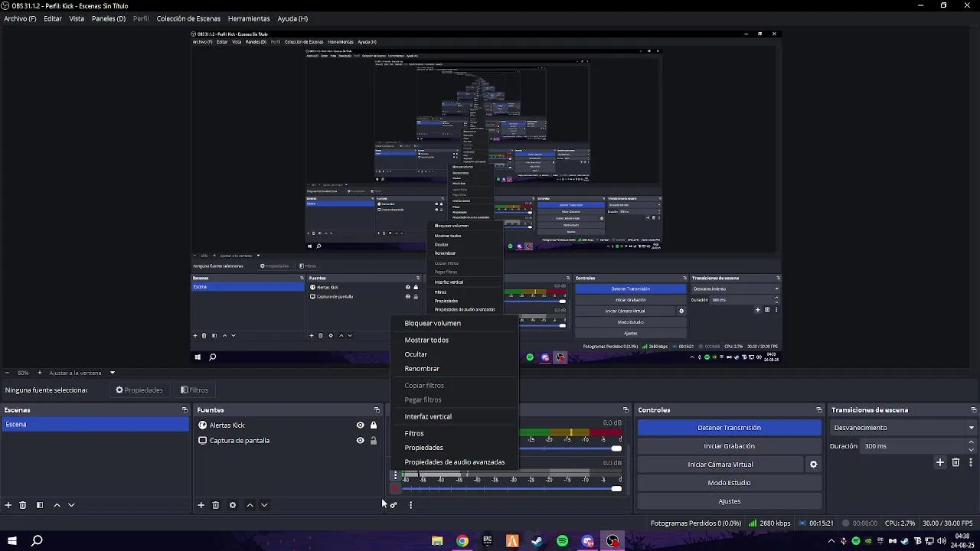This screenshot has width=980, height=551.
Task: Open audio track three-dot options button
Action: [x=396, y=475]
